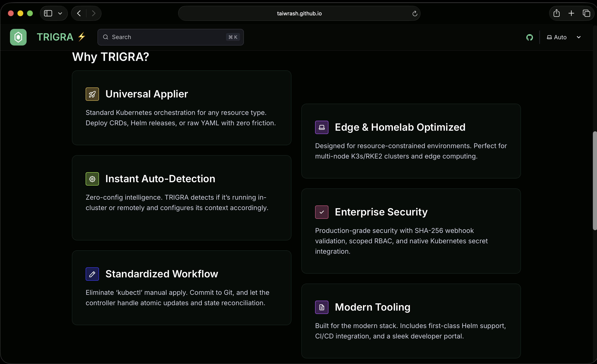Open the Auto theme dropdown
597x364 pixels.
coord(564,37)
